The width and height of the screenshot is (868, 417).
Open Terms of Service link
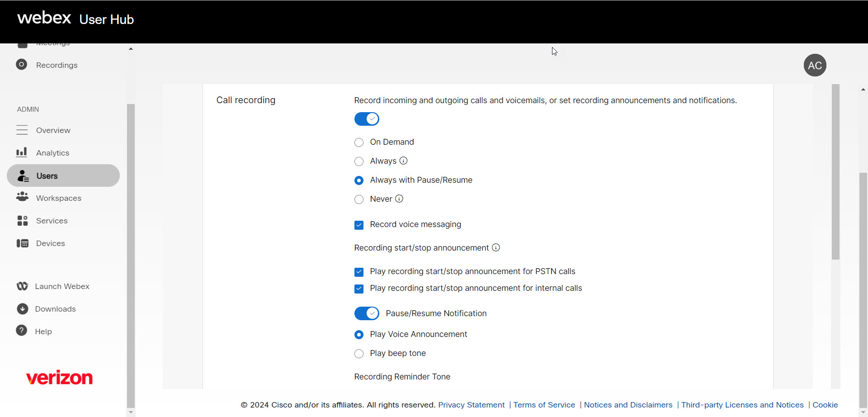(544, 405)
